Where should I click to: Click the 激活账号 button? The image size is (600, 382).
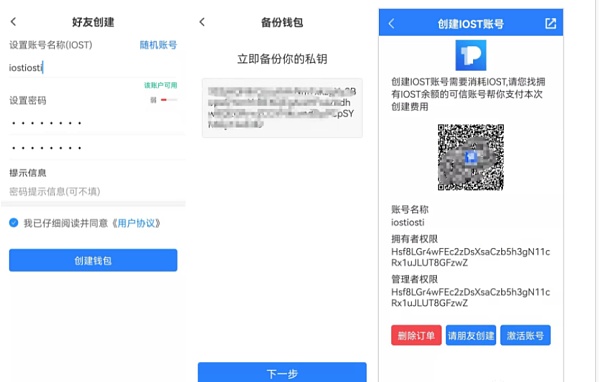(525, 335)
